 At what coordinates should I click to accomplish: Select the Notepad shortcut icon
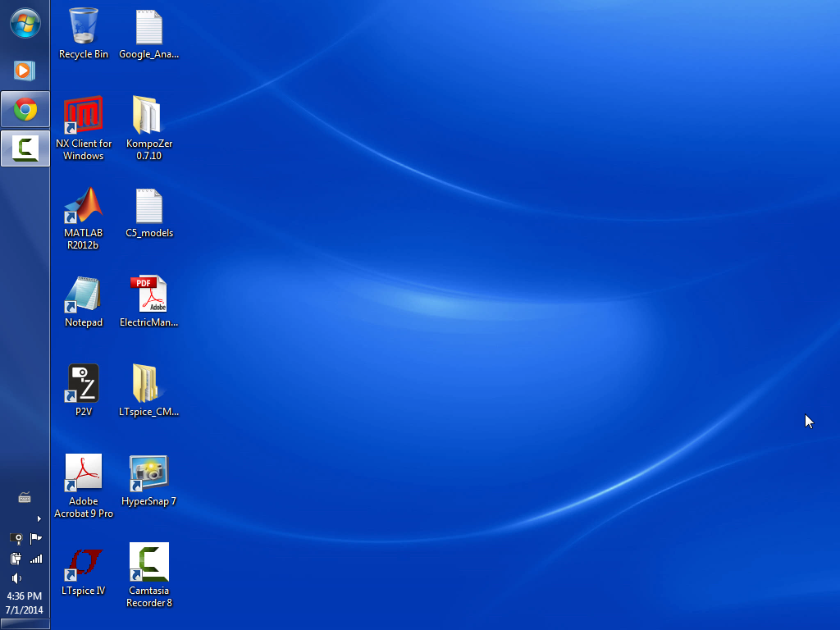click(84, 301)
